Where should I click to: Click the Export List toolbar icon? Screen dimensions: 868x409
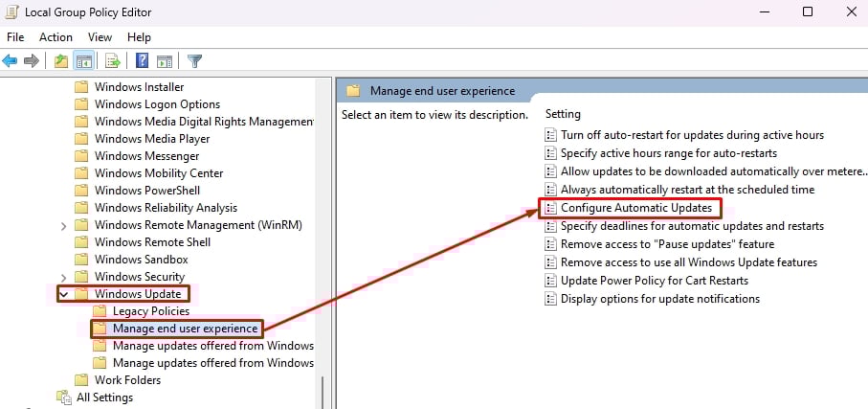pos(113,61)
